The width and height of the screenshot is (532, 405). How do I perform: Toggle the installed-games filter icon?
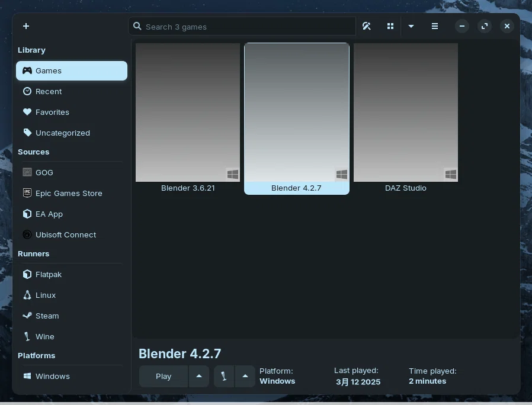[x=367, y=26]
